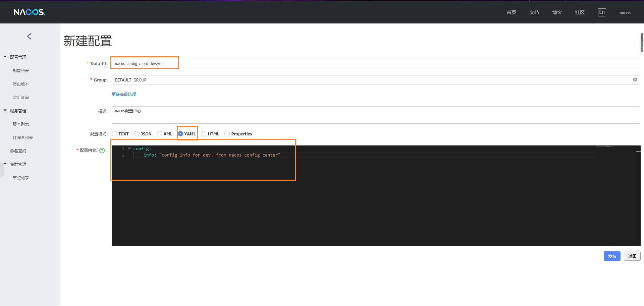Image resolution: width=644 pixels, height=306 pixels.
Task: Focus the Data ID input field
Action: coord(376,63)
